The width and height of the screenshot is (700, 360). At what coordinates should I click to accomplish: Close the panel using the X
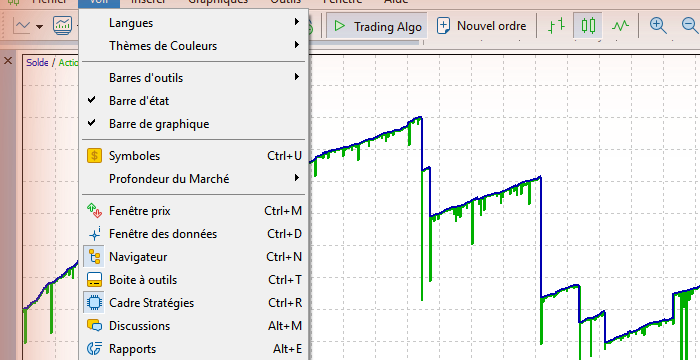[x=8, y=60]
